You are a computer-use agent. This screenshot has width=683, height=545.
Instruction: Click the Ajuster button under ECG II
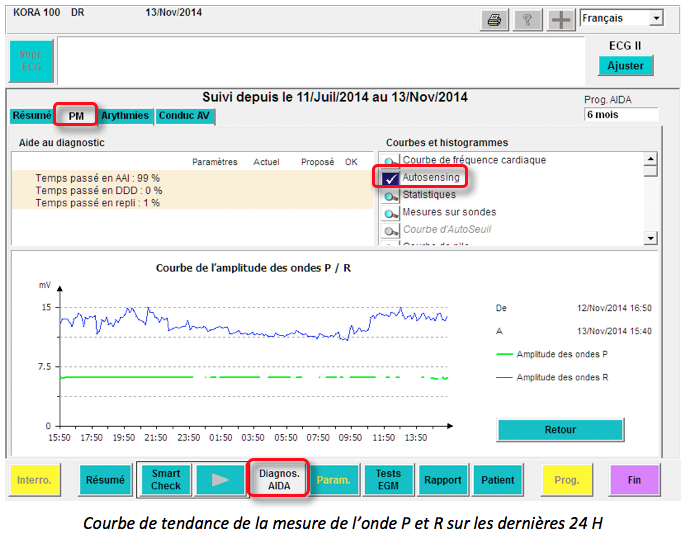coord(626,66)
